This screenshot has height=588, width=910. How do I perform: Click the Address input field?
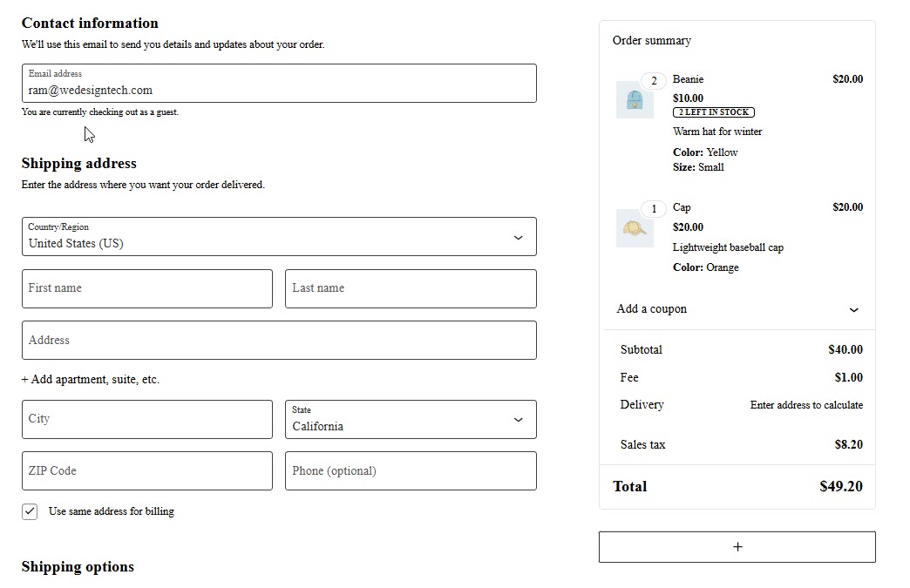pos(279,341)
